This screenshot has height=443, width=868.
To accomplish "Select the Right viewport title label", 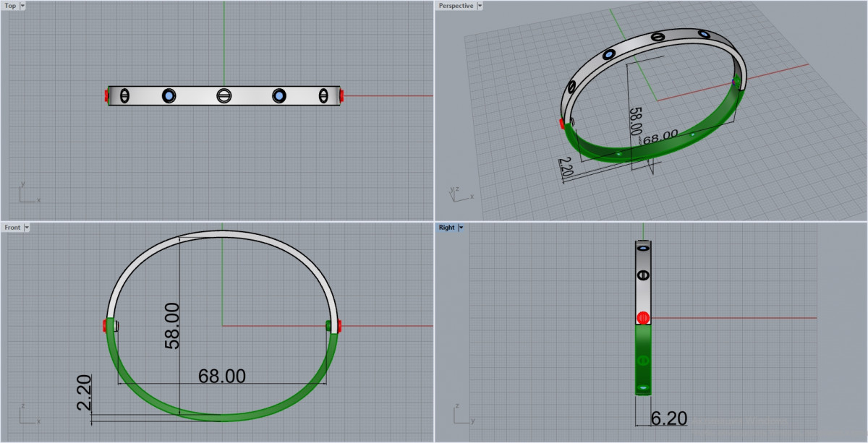I will (x=446, y=228).
